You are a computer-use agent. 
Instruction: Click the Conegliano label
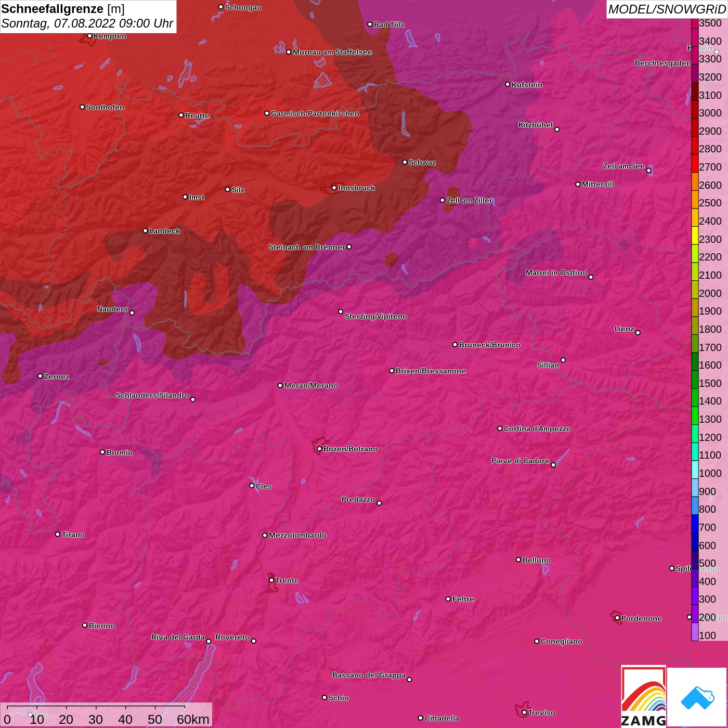click(562, 641)
